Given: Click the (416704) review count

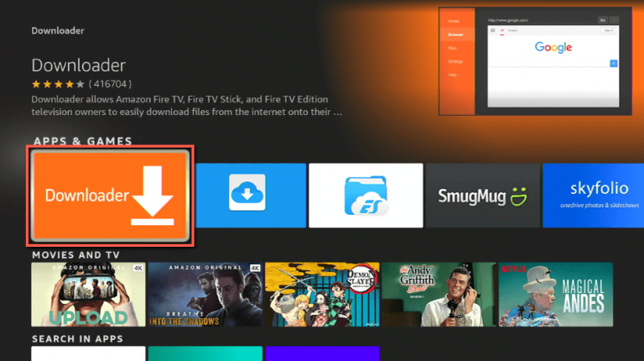Looking at the screenshot, I should point(110,84).
